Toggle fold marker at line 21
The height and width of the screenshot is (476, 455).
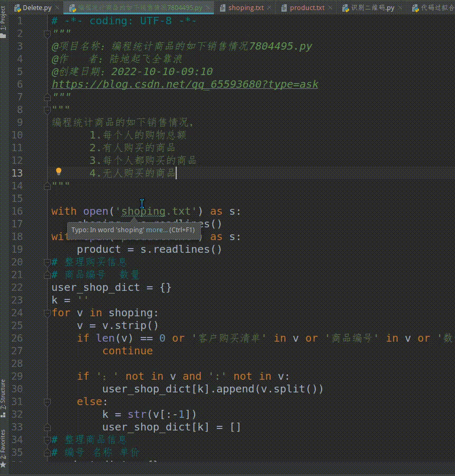(x=47, y=276)
